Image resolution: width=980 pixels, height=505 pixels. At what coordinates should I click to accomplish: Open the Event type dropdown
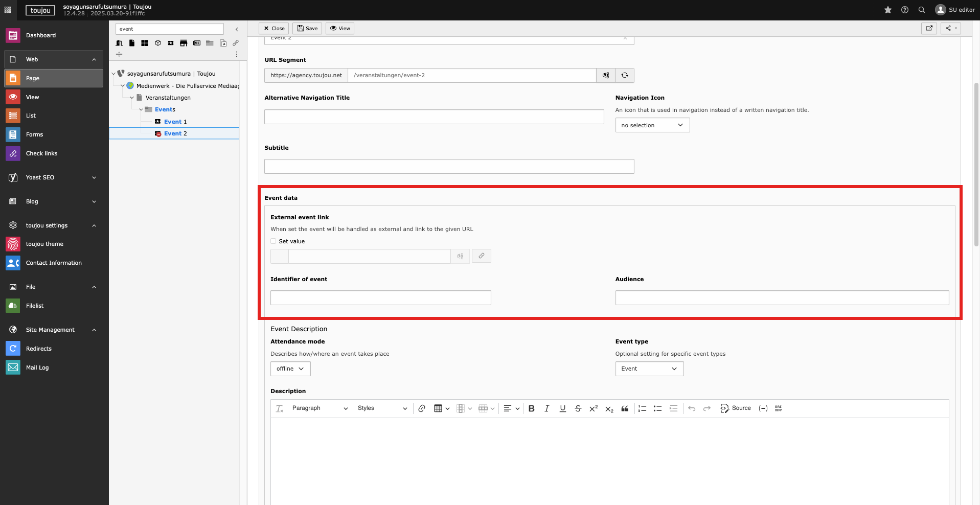649,369
